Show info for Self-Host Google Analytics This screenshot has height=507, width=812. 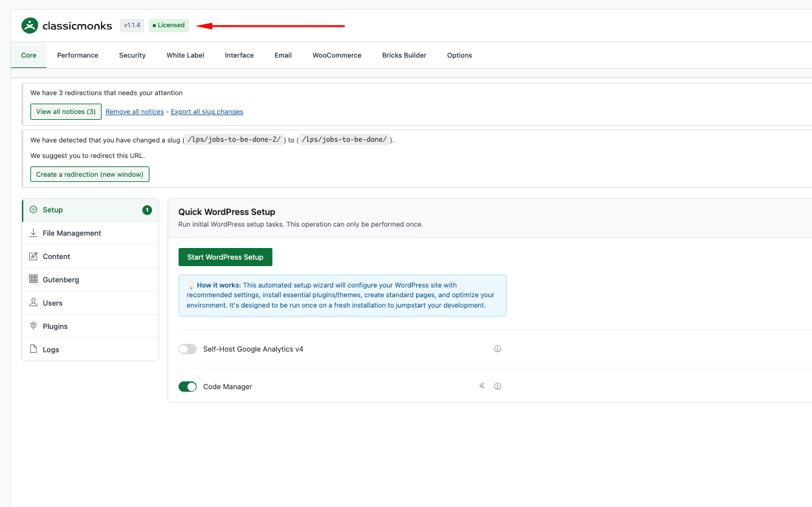(498, 349)
